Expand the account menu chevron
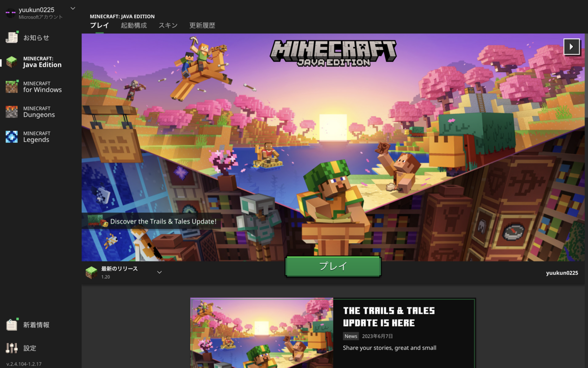 point(73,8)
